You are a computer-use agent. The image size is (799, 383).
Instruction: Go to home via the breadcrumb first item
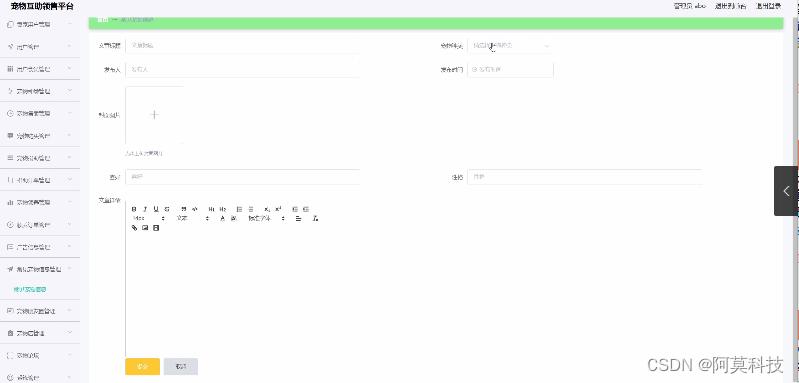pyautogui.click(x=102, y=20)
